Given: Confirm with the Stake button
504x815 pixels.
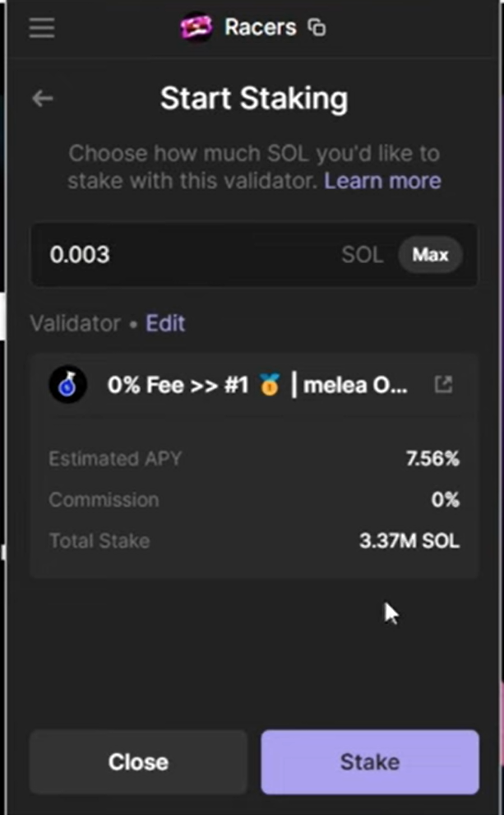Looking at the screenshot, I should [x=369, y=762].
